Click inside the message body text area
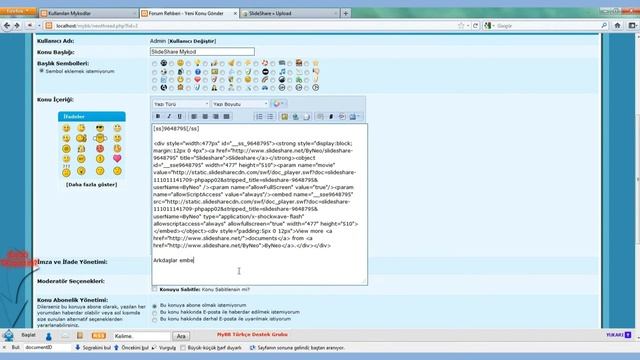The height and width of the screenshot is (360, 640). click(x=259, y=204)
